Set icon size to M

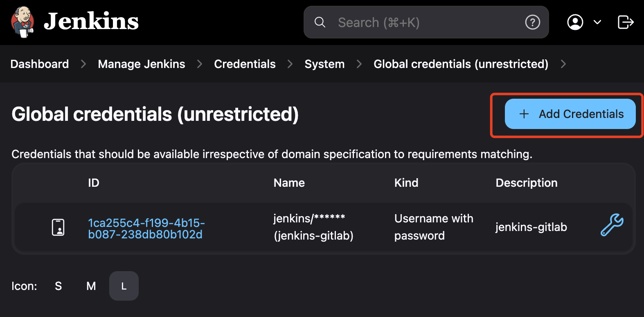[91, 286]
